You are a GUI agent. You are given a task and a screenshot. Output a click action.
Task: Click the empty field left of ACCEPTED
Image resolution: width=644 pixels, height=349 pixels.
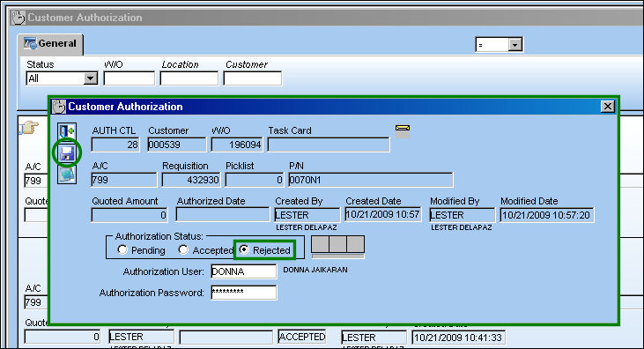pos(226,338)
